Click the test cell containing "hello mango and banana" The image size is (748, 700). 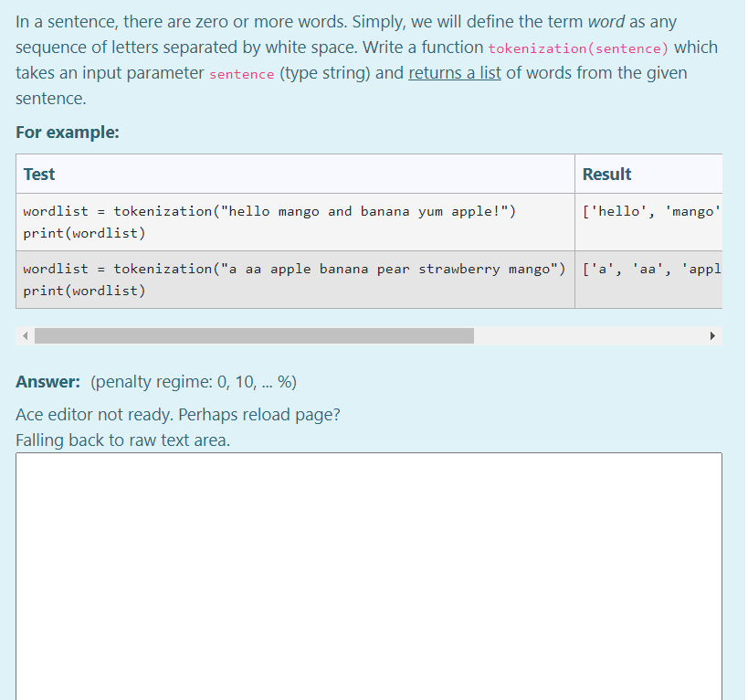295,222
